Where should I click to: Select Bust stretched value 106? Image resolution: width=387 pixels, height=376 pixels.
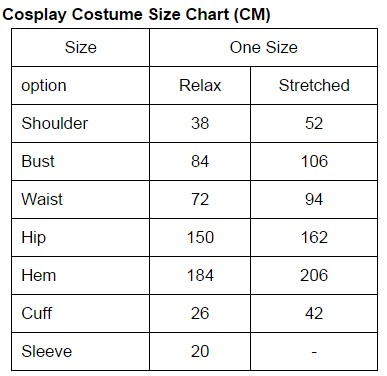[x=314, y=161]
